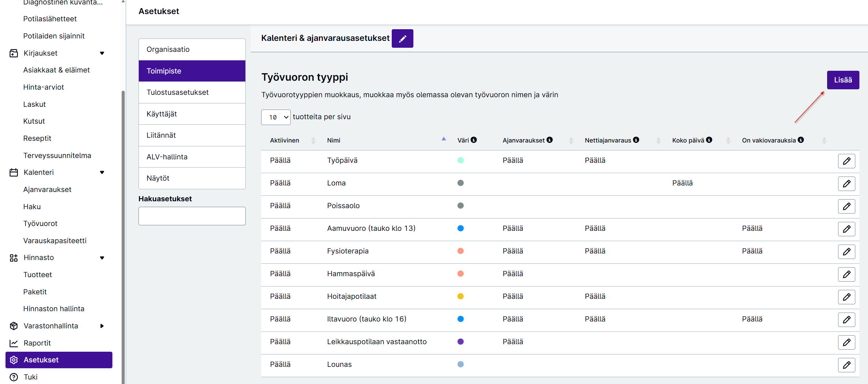Show info icon for Koko päivä column

tap(709, 140)
